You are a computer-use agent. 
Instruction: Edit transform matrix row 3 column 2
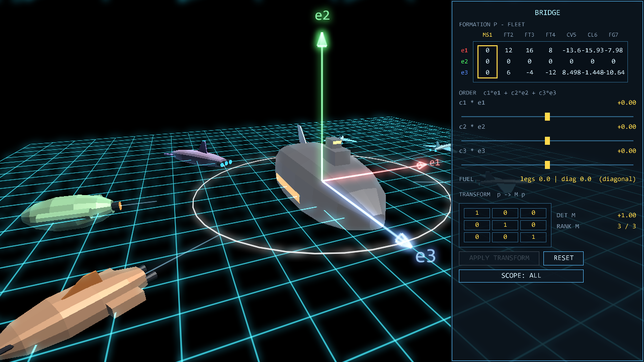click(505, 237)
